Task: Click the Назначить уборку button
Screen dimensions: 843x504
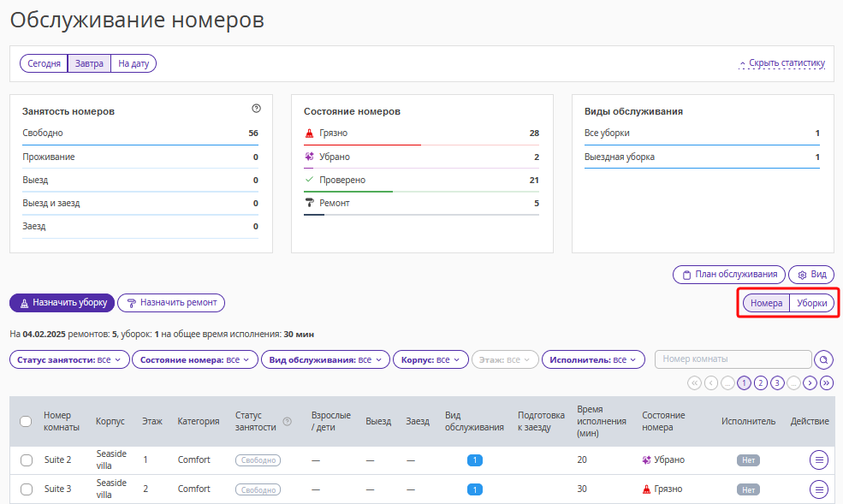Action: (62, 302)
